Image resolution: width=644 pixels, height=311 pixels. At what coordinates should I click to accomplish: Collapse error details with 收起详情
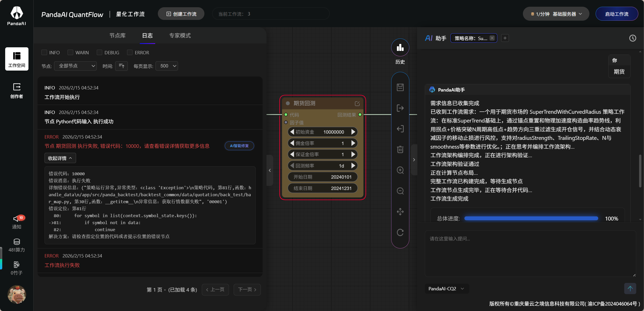tap(60, 158)
